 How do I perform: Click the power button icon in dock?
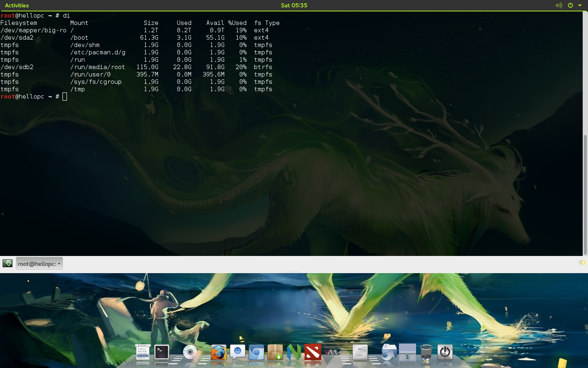click(x=445, y=352)
